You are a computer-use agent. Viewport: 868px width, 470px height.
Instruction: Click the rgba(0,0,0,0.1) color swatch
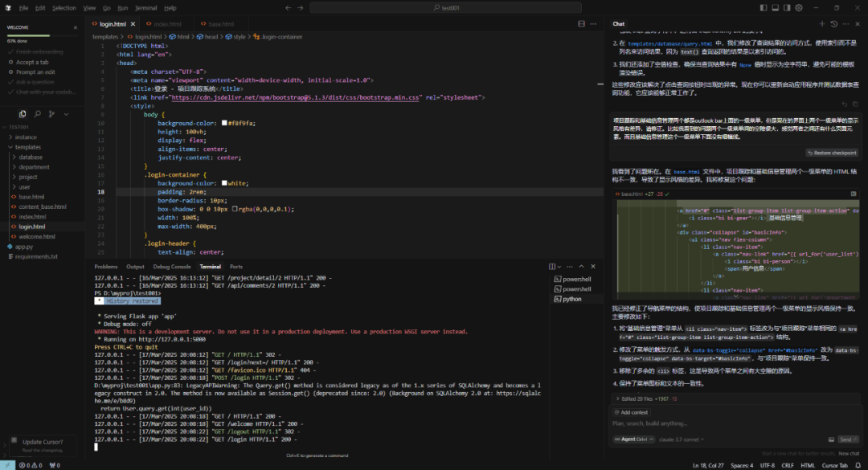click(235, 209)
